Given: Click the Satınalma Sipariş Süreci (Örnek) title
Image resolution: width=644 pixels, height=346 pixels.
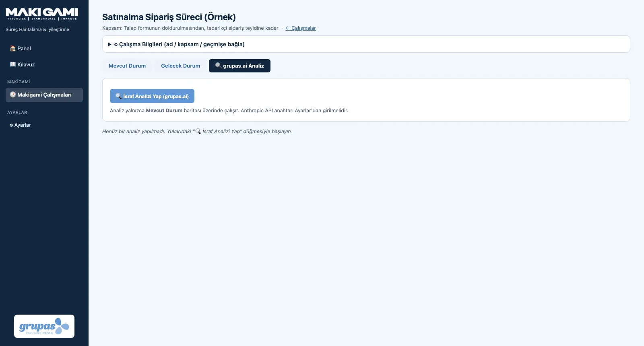Looking at the screenshot, I should (169, 17).
